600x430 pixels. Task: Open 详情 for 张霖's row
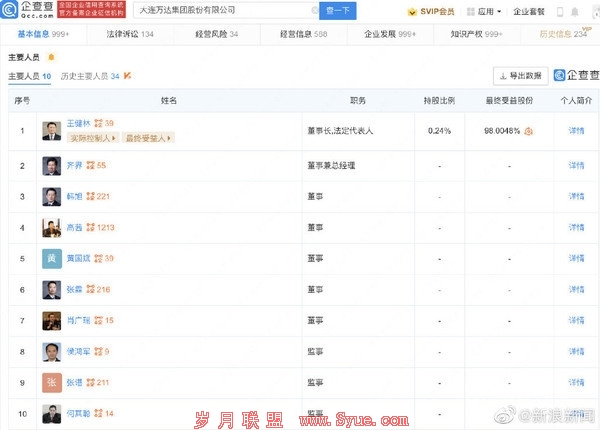point(576,289)
